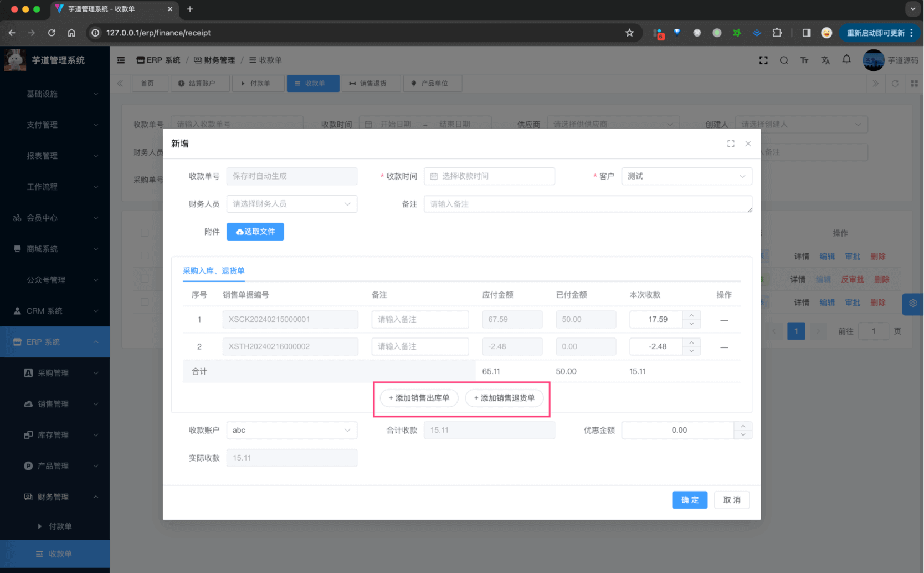Click the font size icon in header

(804, 60)
